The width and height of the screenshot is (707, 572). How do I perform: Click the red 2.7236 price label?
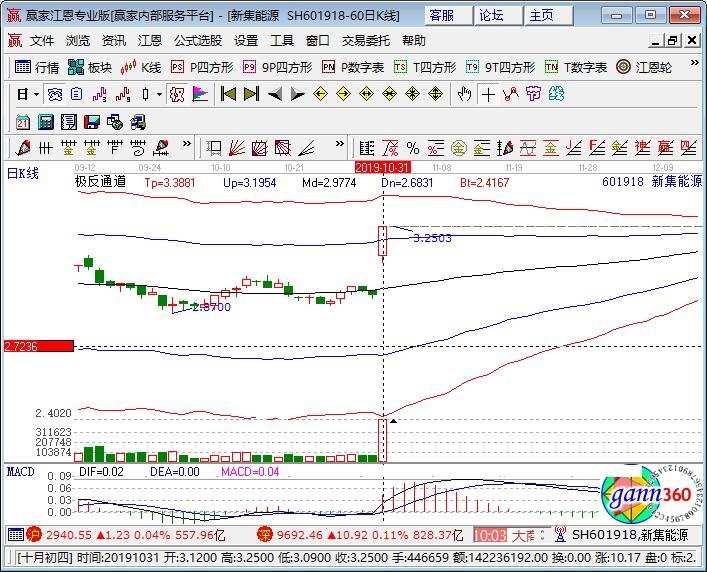tap(38, 346)
